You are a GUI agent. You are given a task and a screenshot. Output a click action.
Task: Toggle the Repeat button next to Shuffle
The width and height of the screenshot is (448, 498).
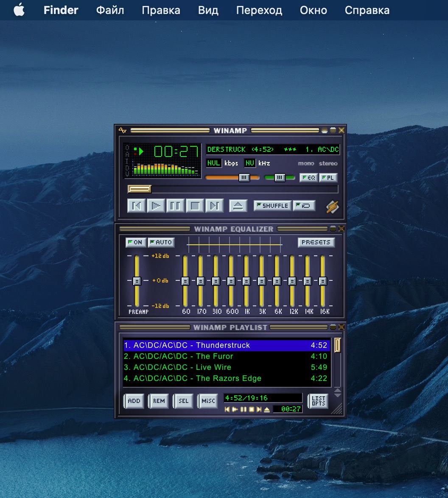(304, 205)
